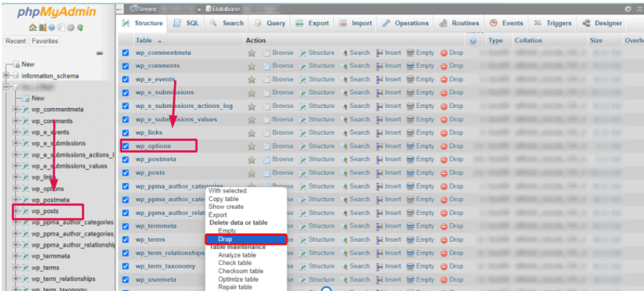The width and height of the screenshot is (644, 291).
Task: Expand the wp_commentmeta node in sidebar tree
Action: click(x=16, y=109)
